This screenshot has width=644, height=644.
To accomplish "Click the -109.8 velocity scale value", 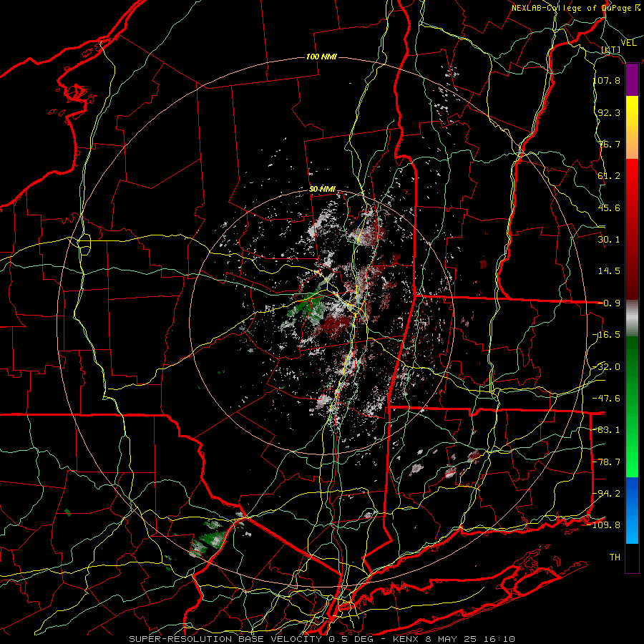I will [604, 525].
